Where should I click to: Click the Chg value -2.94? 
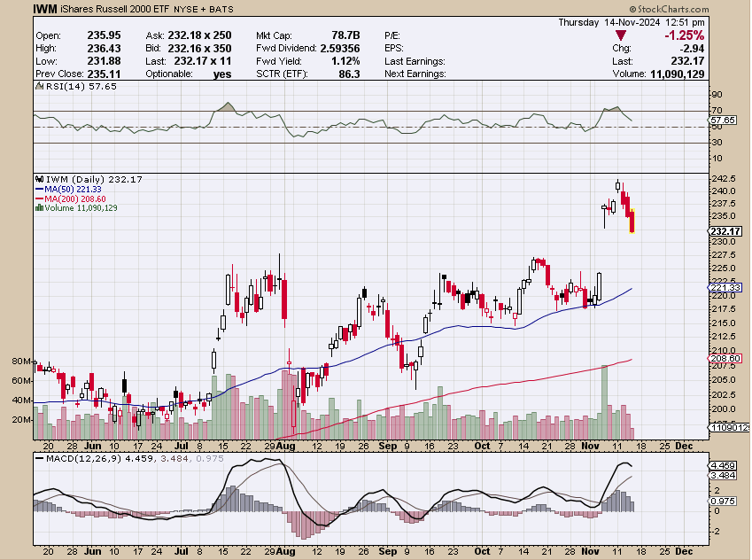pos(691,49)
